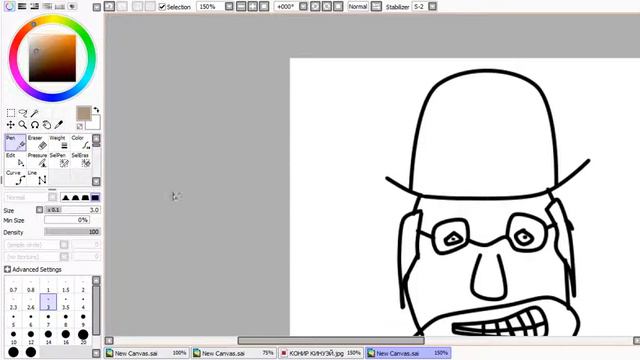Pick brush size 5 preset
This screenshot has width=640, height=360.
(13, 320)
